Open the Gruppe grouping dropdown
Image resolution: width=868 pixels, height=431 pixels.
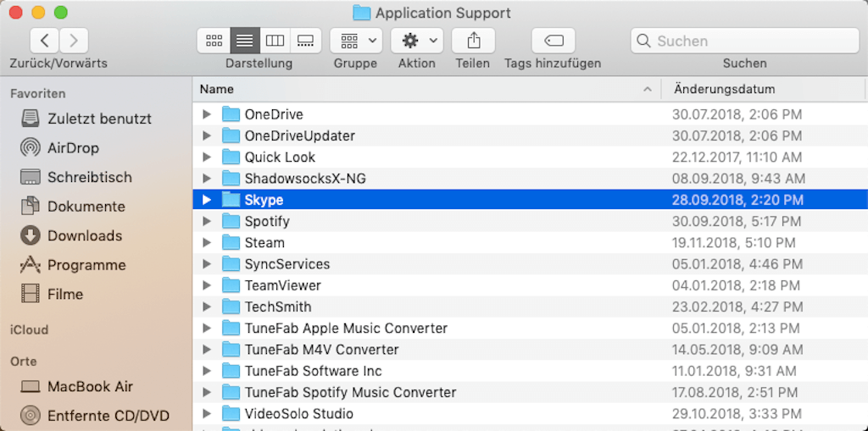(x=355, y=41)
